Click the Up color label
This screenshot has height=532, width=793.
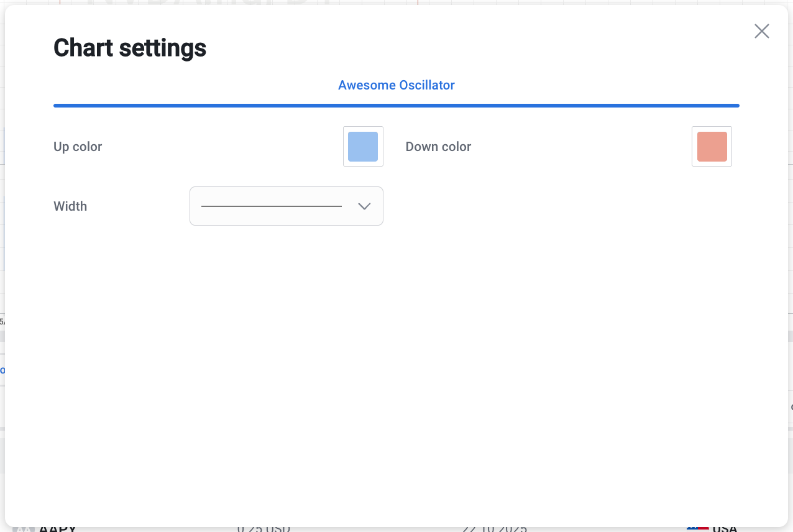coord(78,147)
